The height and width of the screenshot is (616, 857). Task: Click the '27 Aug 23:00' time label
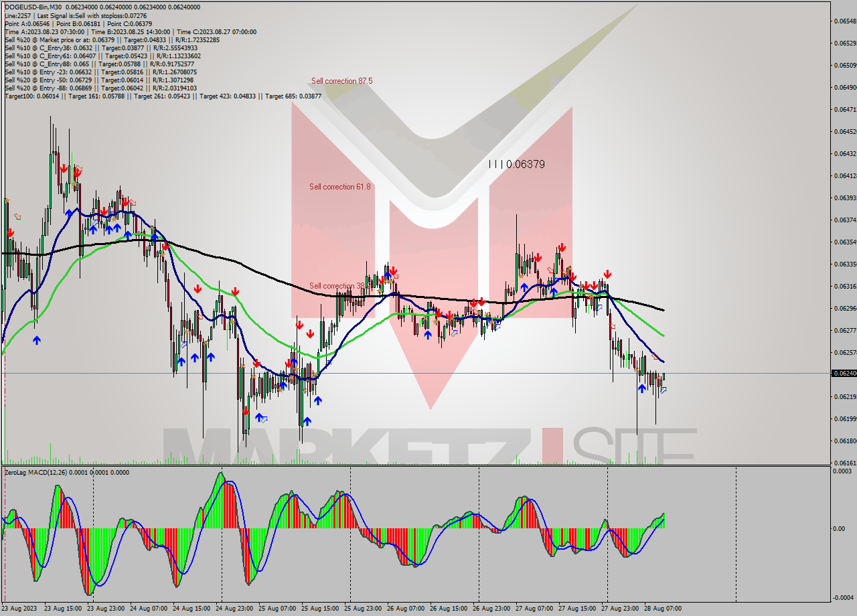620,609
